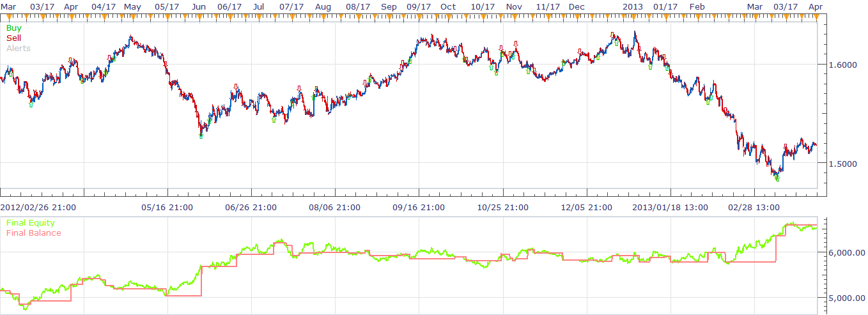The height and width of the screenshot is (315, 868).
Task: Click the 08/17 timeline label
Action: 358,6
